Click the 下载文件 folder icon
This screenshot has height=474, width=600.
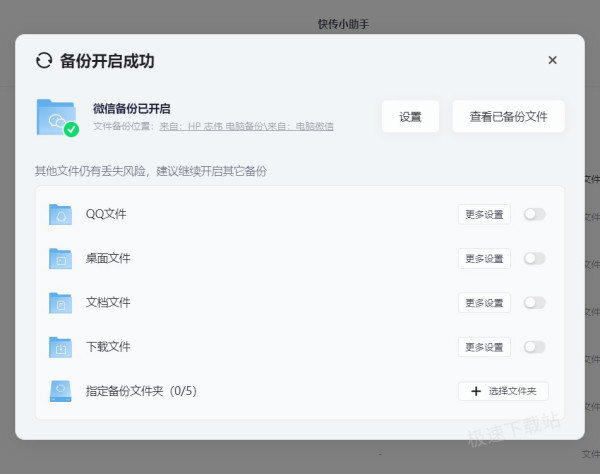click(x=60, y=347)
